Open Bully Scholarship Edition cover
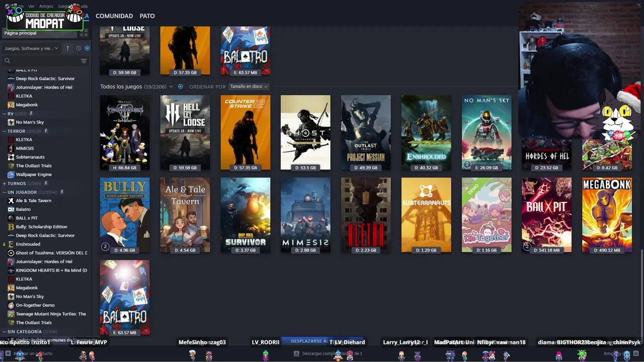The height and width of the screenshot is (362, 644). pos(125,215)
